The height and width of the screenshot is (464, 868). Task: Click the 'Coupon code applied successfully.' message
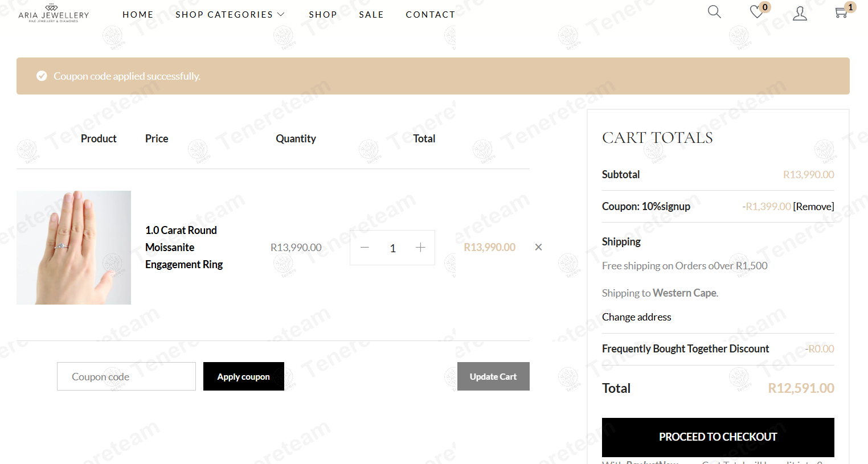click(127, 76)
